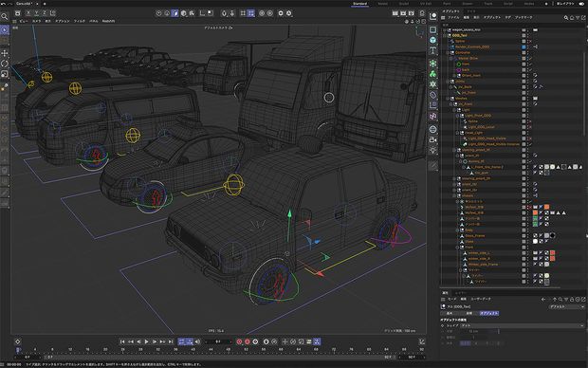
Task: Select the Coordinates tab in Attribute Manager
Action: [x=469, y=313]
